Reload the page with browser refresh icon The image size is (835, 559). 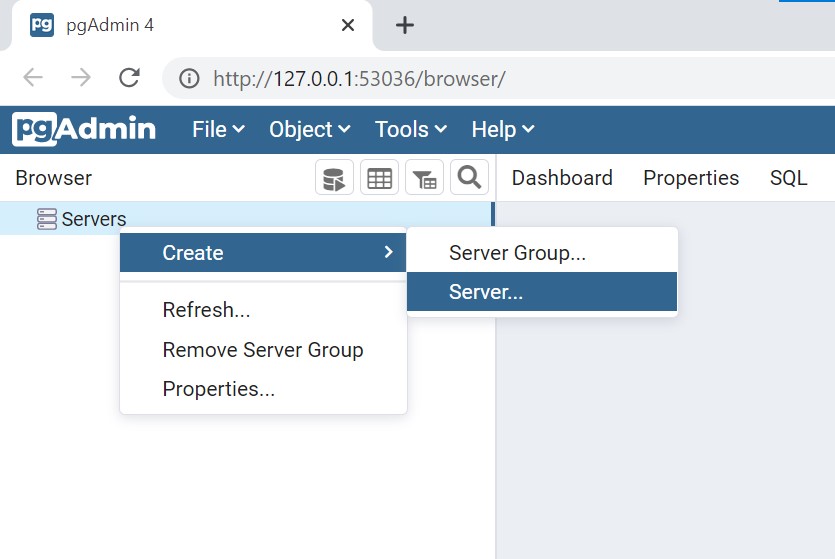tap(129, 78)
